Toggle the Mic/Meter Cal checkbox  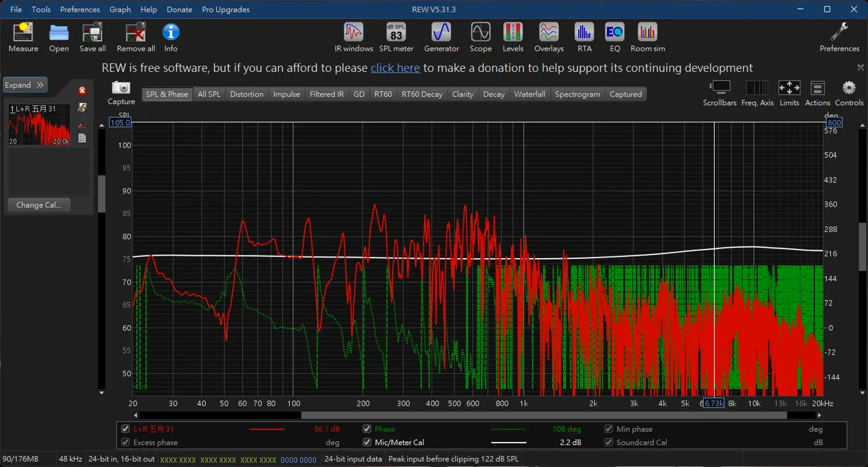(367, 442)
